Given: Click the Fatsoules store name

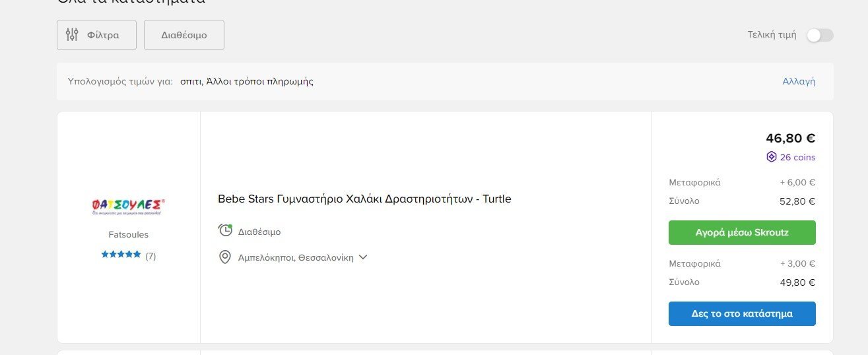Looking at the screenshot, I should (x=129, y=234).
